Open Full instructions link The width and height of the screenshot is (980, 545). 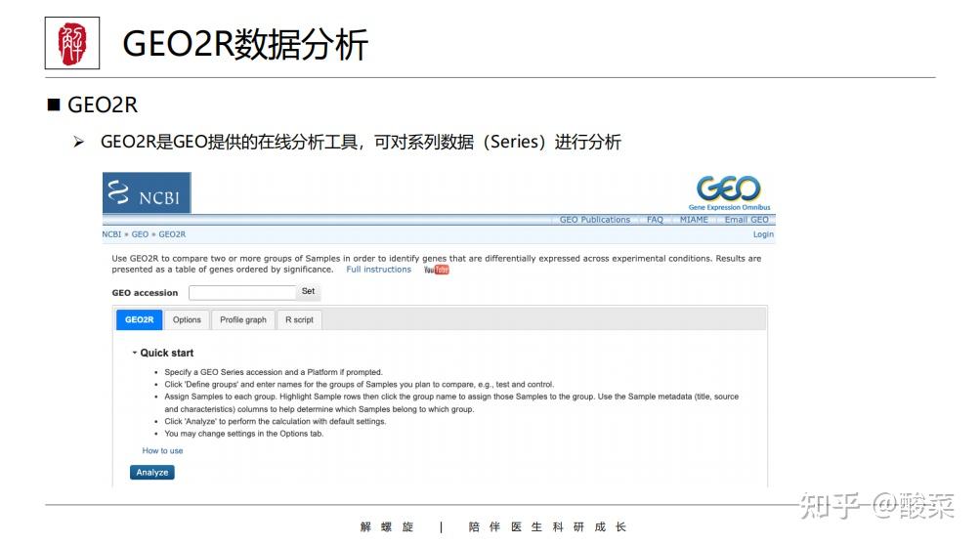[x=379, y=270]
